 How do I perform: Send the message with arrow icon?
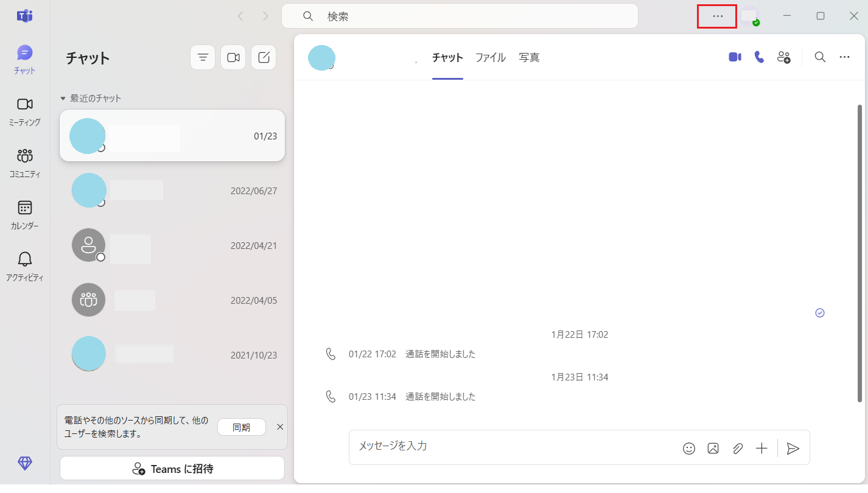click(x=793, y=449)
